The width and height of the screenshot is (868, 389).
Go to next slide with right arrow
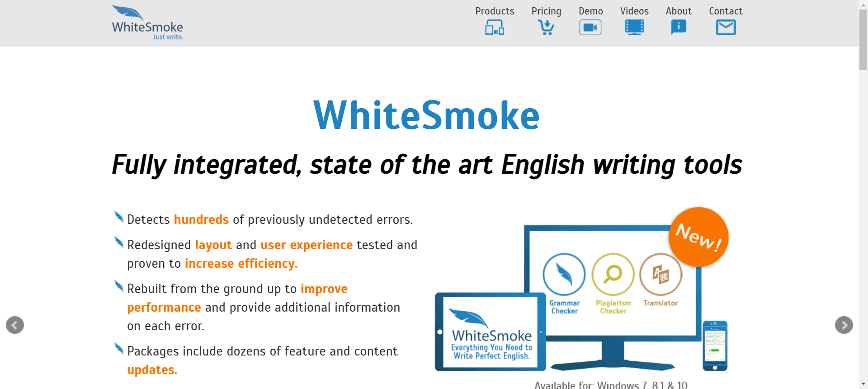(844, 325)
